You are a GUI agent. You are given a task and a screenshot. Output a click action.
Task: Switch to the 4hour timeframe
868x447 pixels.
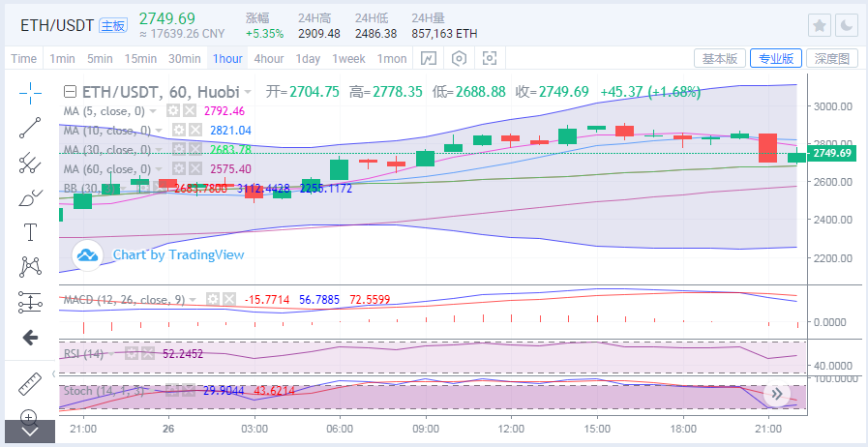(269, 59)
